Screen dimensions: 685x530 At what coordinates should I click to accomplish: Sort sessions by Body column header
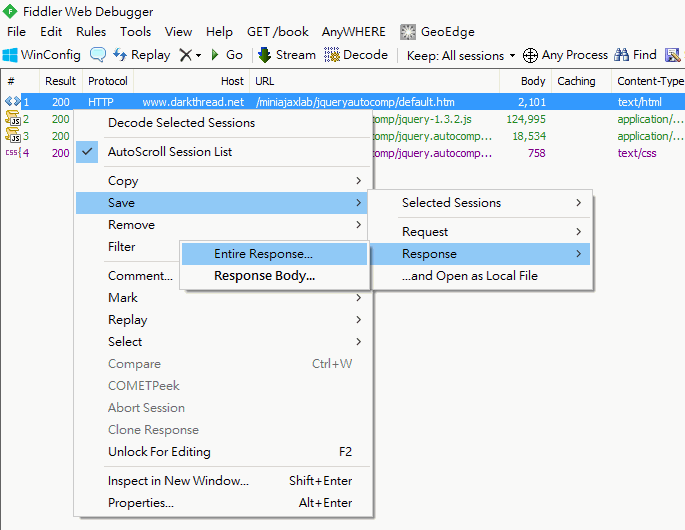(526, 81)
